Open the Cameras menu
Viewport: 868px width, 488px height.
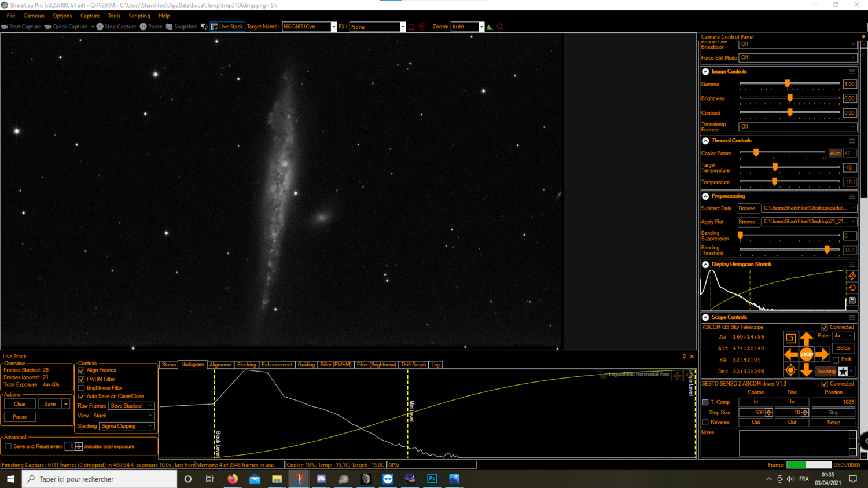tap(34, 16)
